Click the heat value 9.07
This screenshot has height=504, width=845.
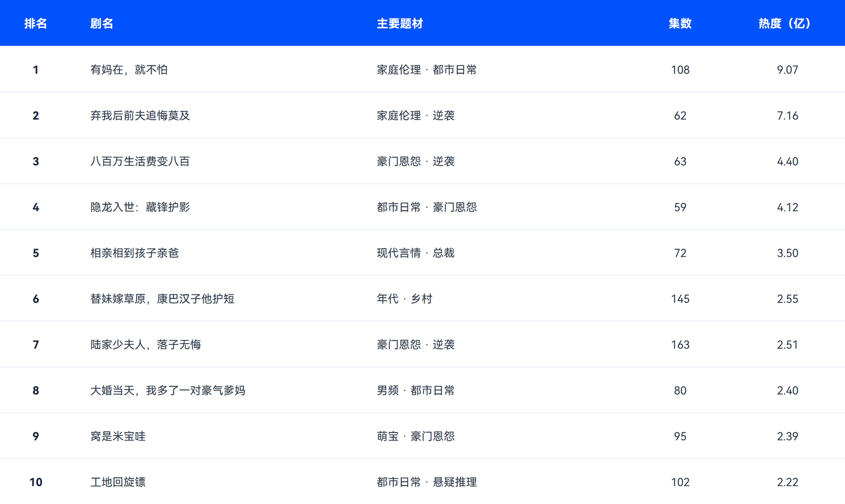coord(787,70)
